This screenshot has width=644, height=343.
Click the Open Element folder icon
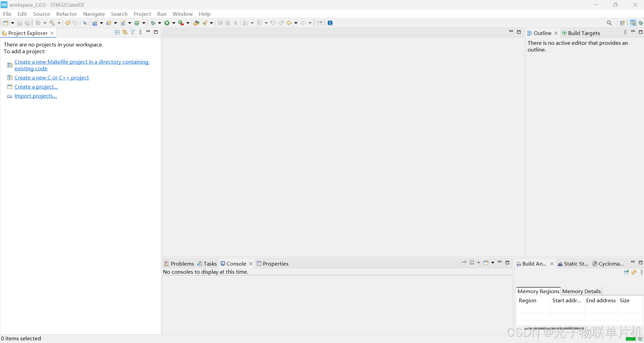pos(196,23)
